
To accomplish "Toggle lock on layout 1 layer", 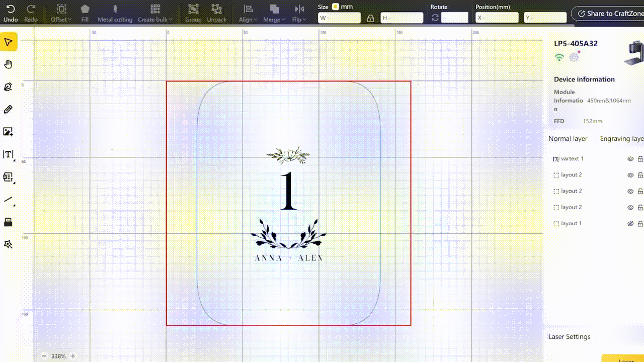I will click(x=640, y=224).
